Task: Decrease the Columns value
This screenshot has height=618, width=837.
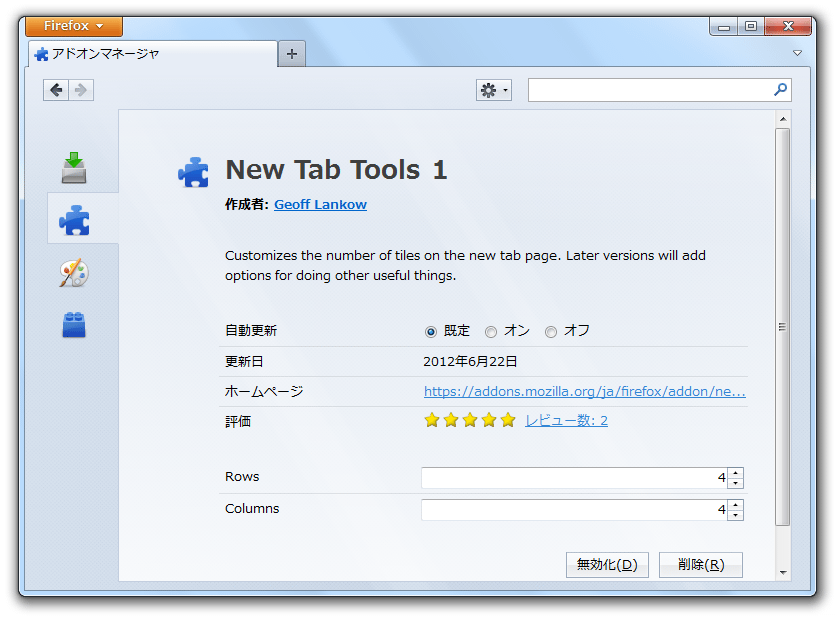Action: pyautogui.click(x=736, y=515)
